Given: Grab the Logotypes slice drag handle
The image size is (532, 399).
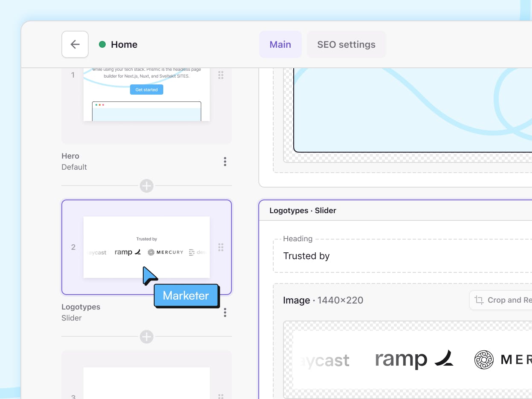Looking at the screenshot, I should [x=221, y=247].
